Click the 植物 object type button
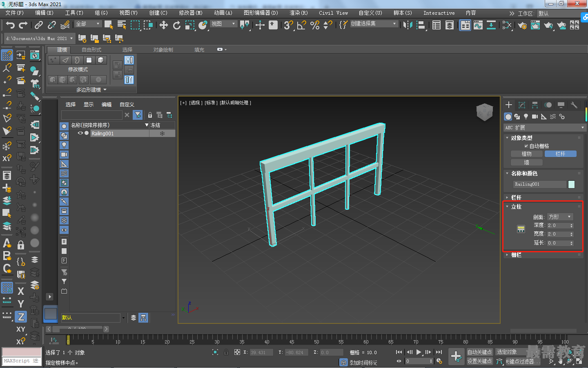 [x=527, y=154]
